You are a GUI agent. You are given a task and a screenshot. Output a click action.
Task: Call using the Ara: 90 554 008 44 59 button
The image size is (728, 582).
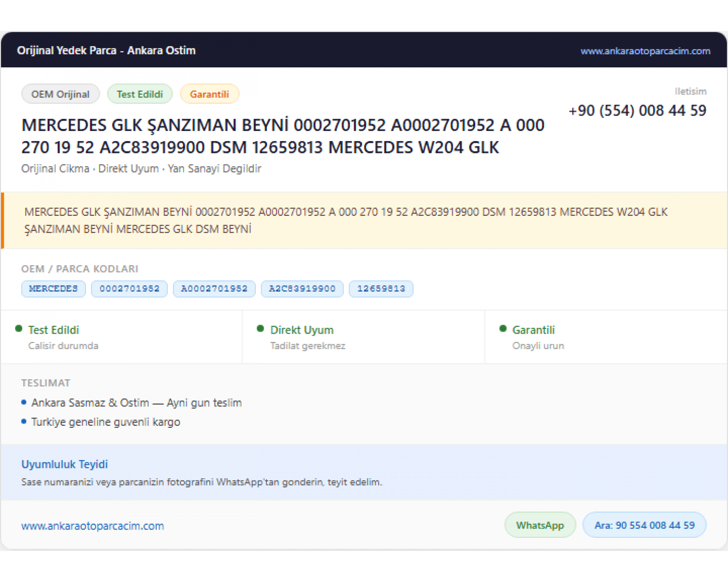click(x=645, y=525)
